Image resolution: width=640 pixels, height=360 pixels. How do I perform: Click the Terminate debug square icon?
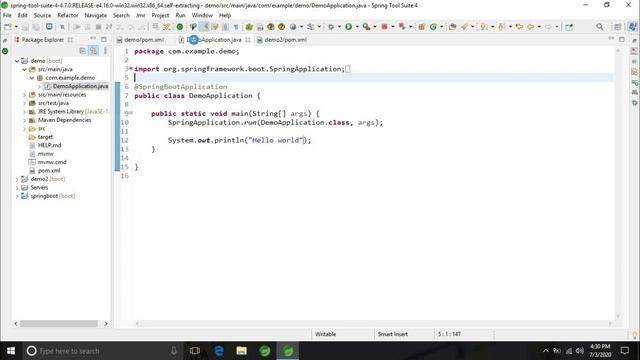click(x=98, y=27)
